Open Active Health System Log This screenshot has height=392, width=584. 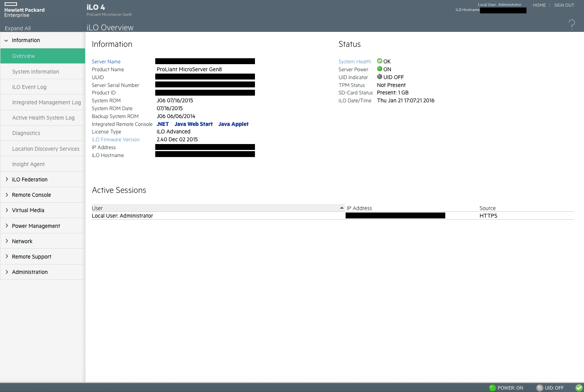coord(43,118)
